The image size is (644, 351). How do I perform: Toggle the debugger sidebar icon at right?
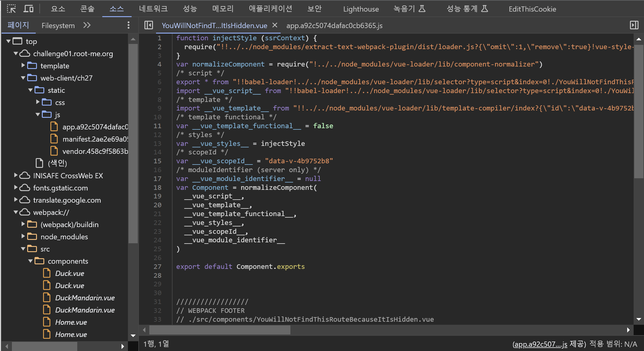click(634, 25)
